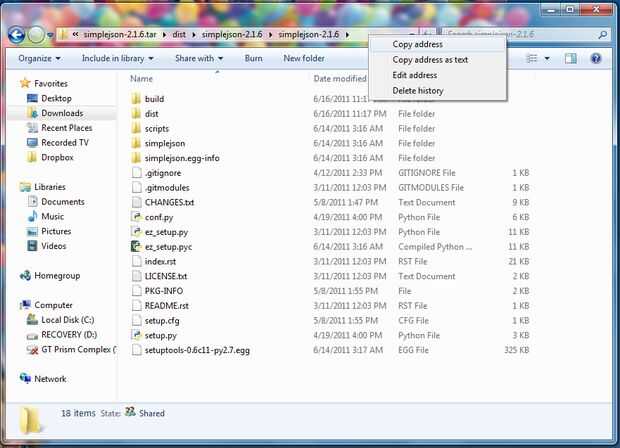620x448 pixels.
Task: Click the change view icon in toolbar
Action: (532, 59)
